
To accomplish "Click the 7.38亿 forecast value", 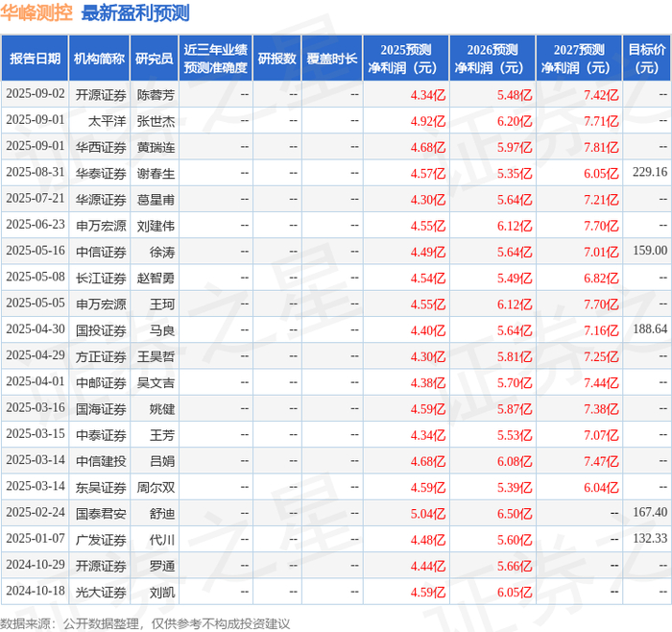I will pyautogui.click(x=601, y=409).
